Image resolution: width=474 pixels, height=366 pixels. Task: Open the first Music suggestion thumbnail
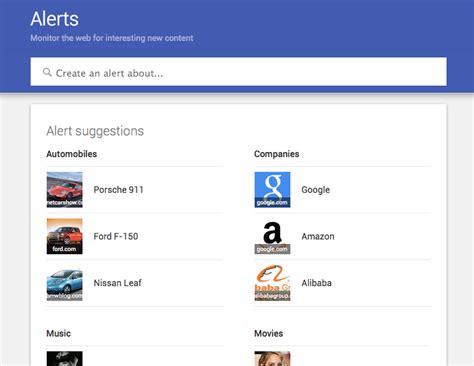(64, 359)
